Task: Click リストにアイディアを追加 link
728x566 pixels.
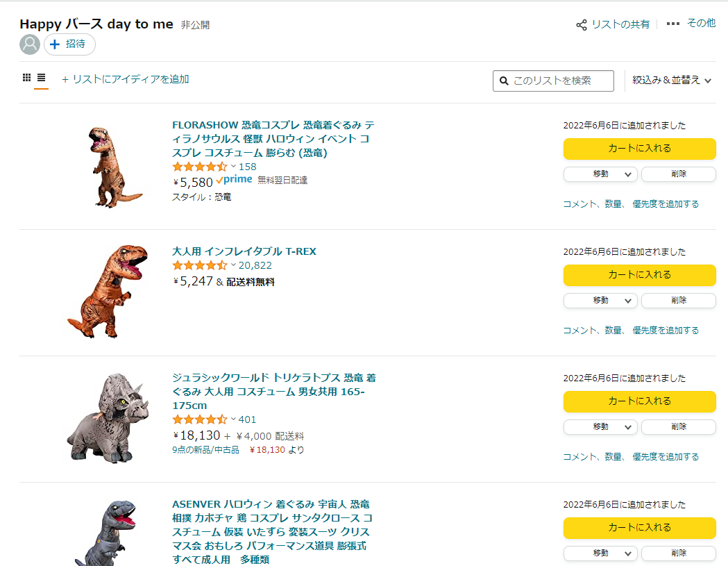Action: point(126,79)
